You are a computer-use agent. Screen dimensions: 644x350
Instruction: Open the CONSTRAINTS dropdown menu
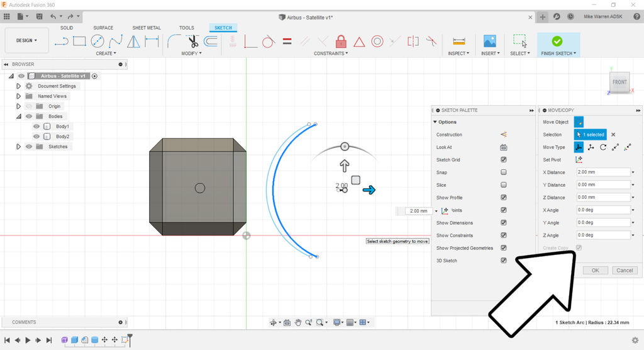tap(331, 54)
